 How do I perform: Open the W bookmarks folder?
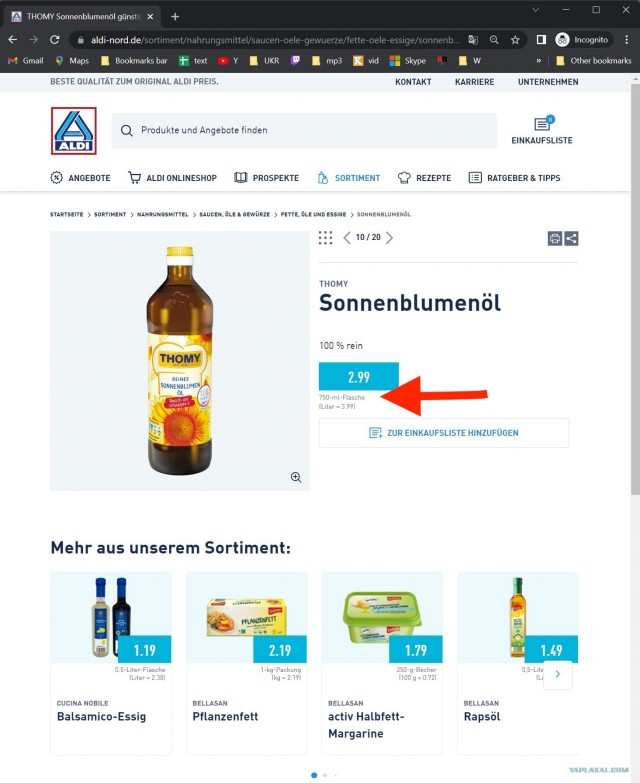point(470,60)
